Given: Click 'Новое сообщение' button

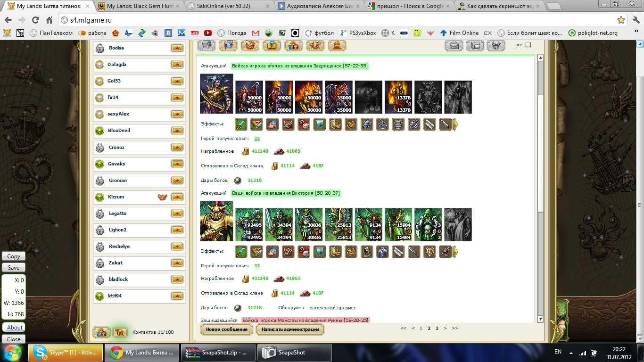Looking at the screenshot, I should tap(227, 329).
